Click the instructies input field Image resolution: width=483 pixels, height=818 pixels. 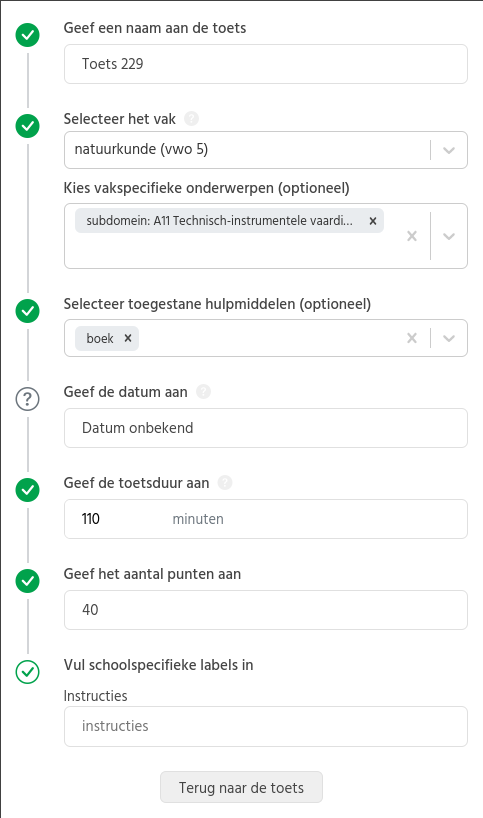point(266,727)
